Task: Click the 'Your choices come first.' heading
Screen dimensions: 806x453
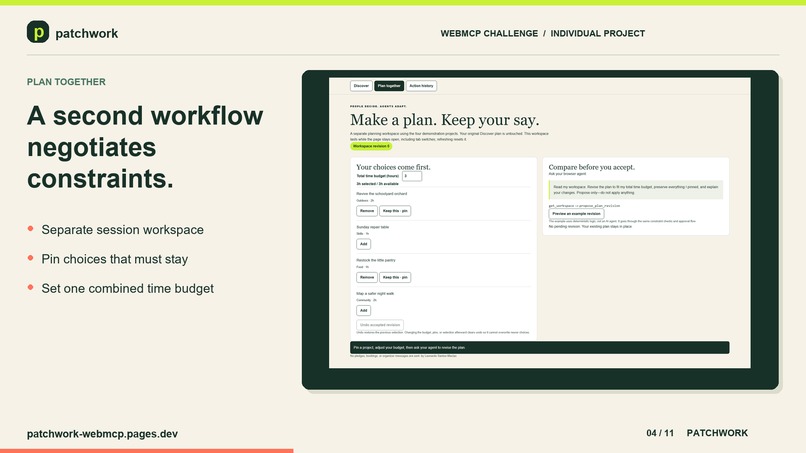Action: coord(393,167)
